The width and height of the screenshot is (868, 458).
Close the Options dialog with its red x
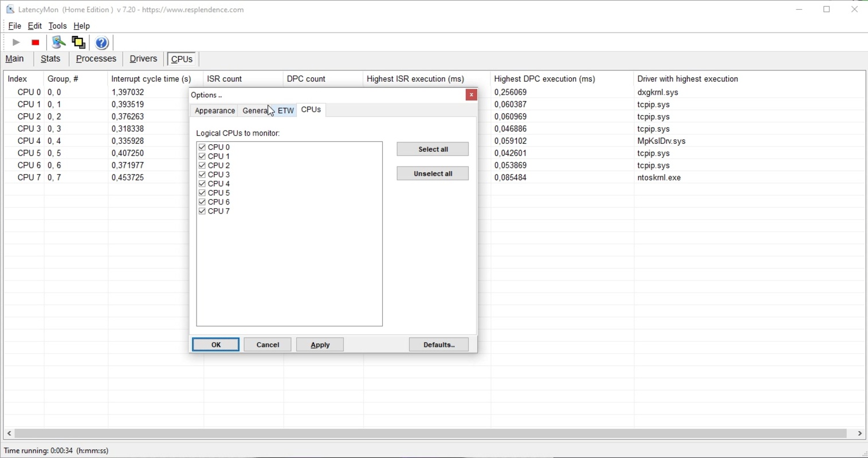470,94
